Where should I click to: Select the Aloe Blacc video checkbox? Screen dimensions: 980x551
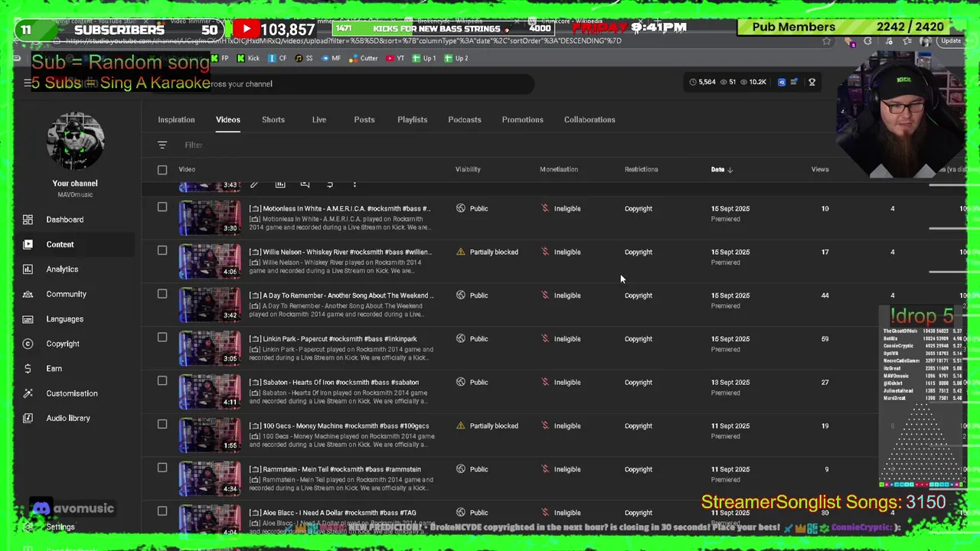162,511
